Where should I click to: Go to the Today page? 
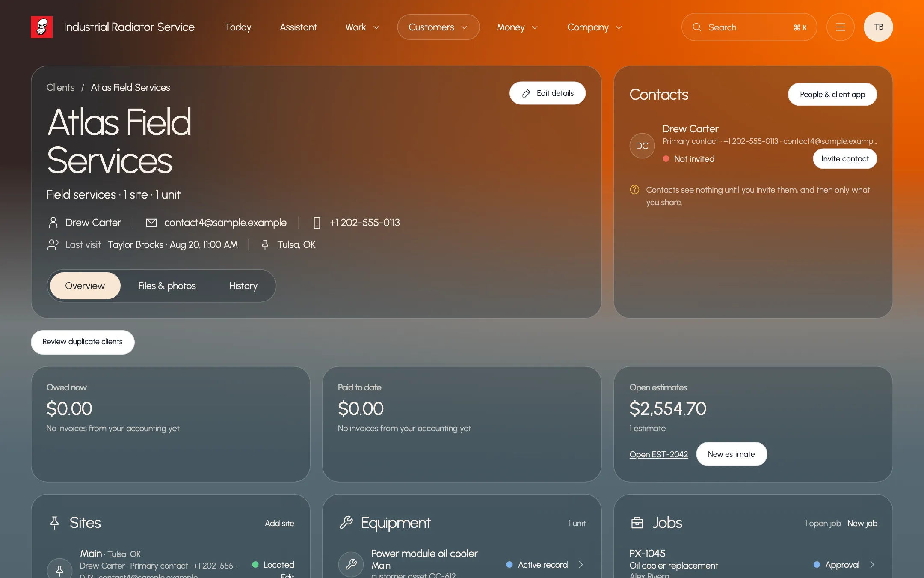(238, 27)
